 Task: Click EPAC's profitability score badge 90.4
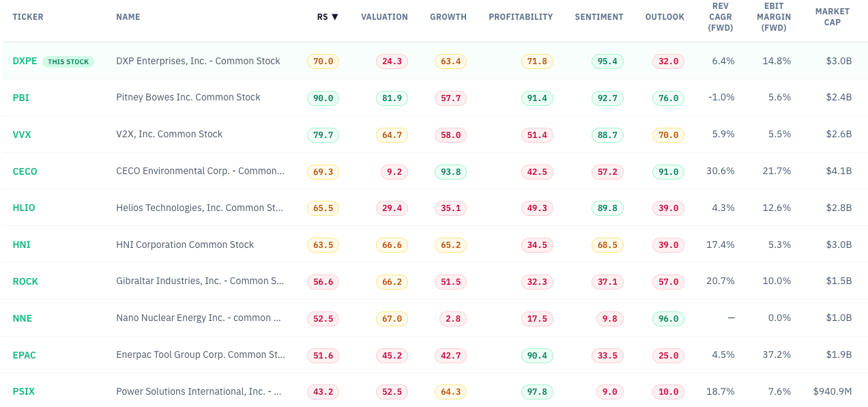point(537,356)
